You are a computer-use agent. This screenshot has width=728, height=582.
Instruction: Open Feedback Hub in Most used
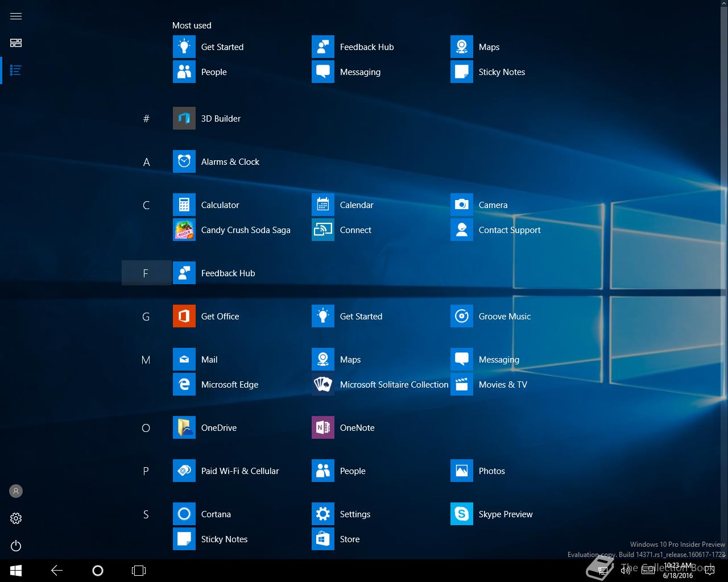coord(353,47)
